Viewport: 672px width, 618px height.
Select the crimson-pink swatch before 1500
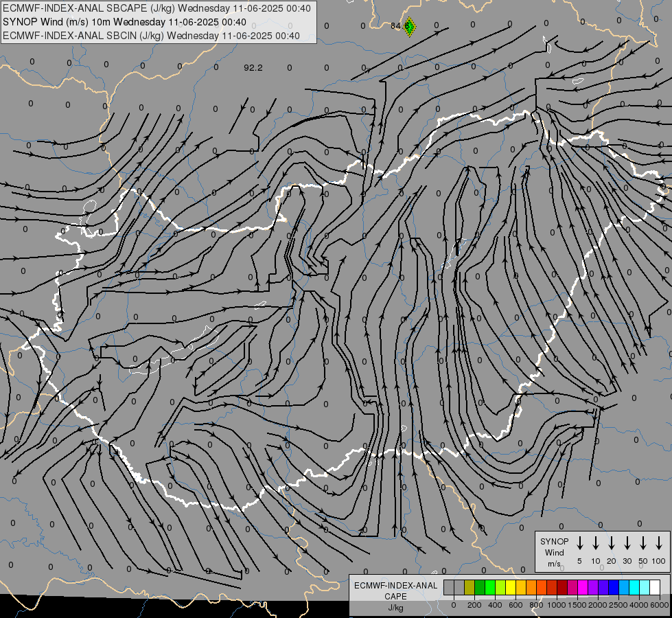tap(572, 587)
